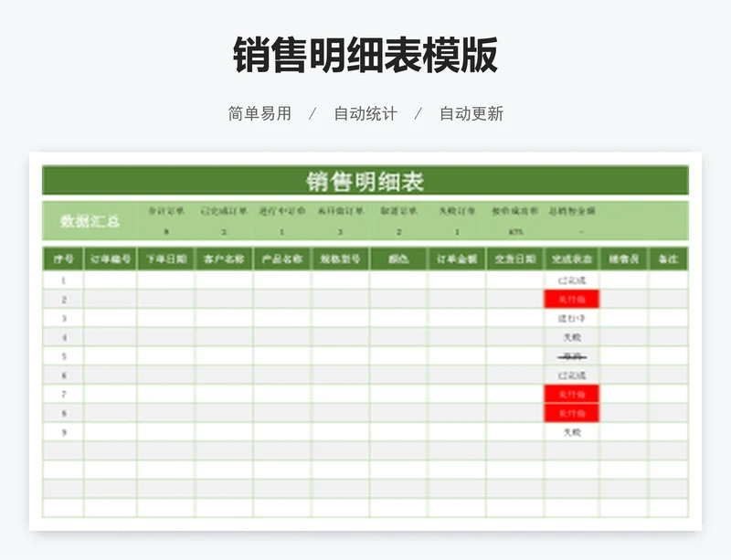Click the 客户名称 column header
731x560 pixels.
point(224,259)
